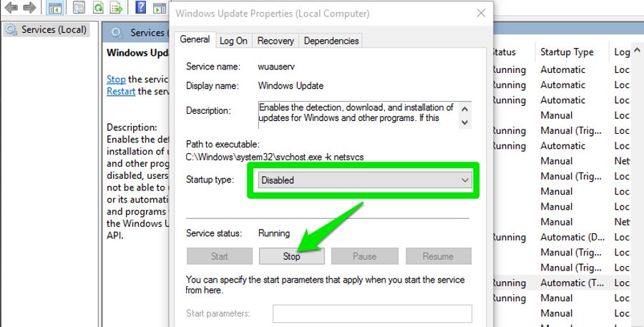Click the Stop button in the Properties dialog
Screen dimensions: 644x327
pyautogui.click(x=292, y=256)
